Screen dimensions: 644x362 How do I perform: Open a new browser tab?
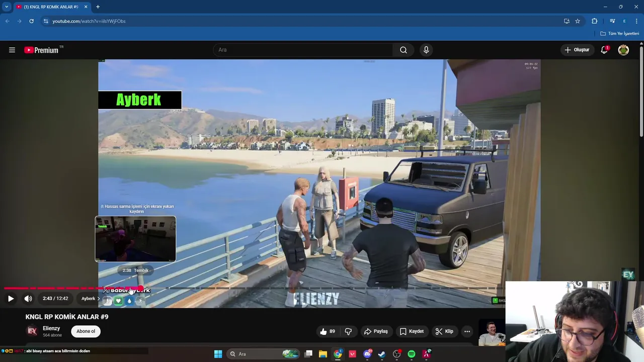[x=98, y=7]
